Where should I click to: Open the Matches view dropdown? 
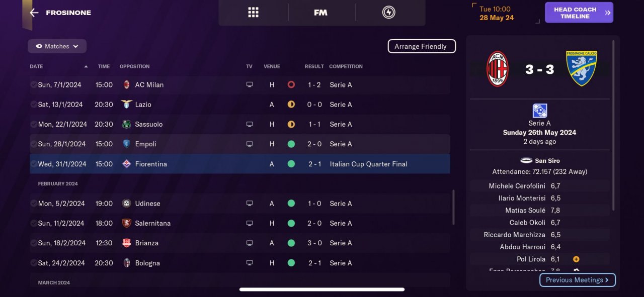click(57, 46)
